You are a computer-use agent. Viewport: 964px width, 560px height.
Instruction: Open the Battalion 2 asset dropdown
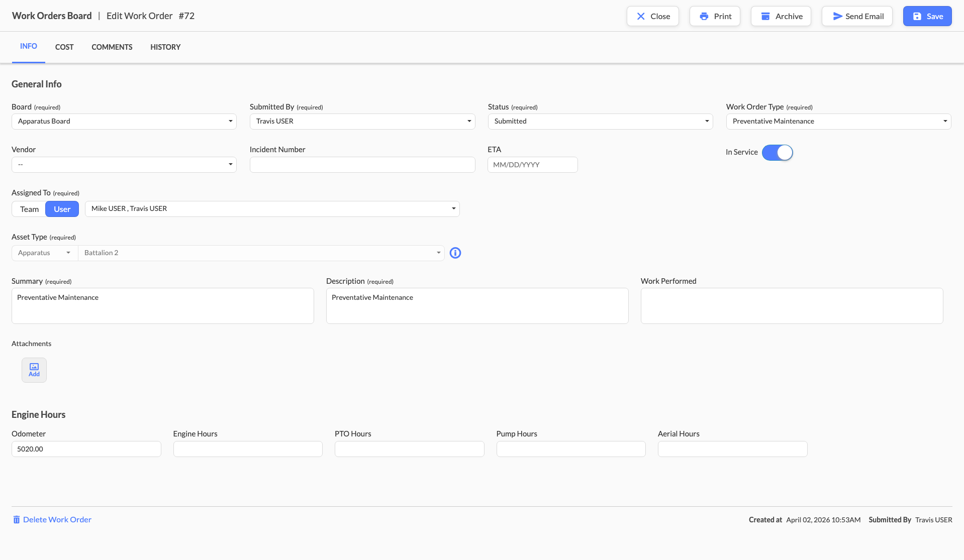coord(261,253)
